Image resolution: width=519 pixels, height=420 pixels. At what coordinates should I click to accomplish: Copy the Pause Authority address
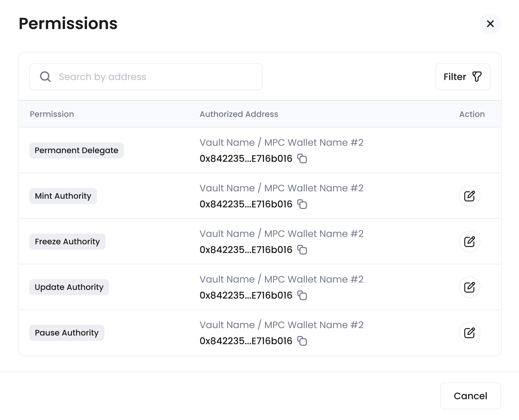(303, 341)
